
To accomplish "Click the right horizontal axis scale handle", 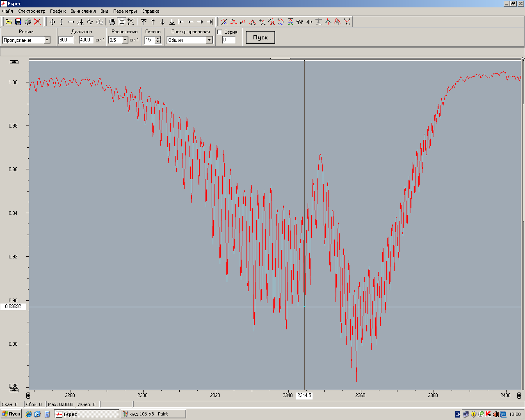I will click(519, 395).
